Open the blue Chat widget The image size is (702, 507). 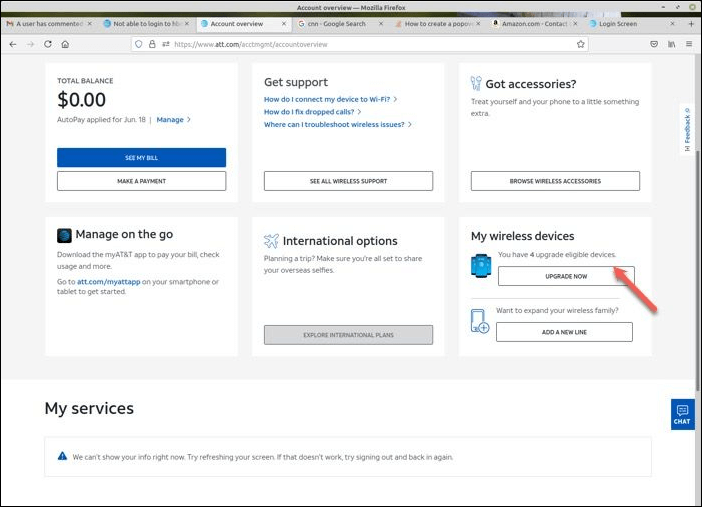[682, 414]
